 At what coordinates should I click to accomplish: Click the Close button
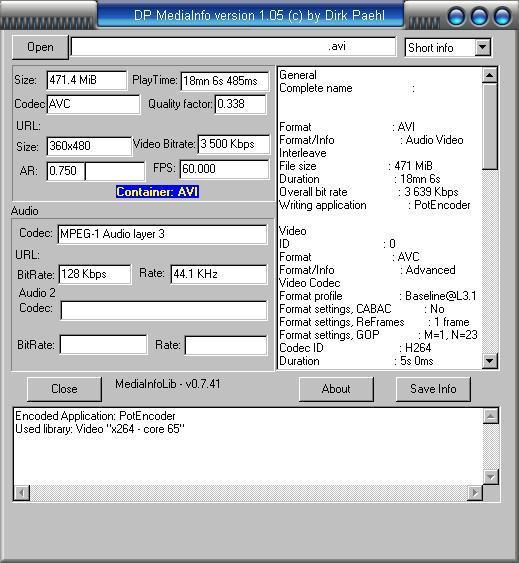64,389
